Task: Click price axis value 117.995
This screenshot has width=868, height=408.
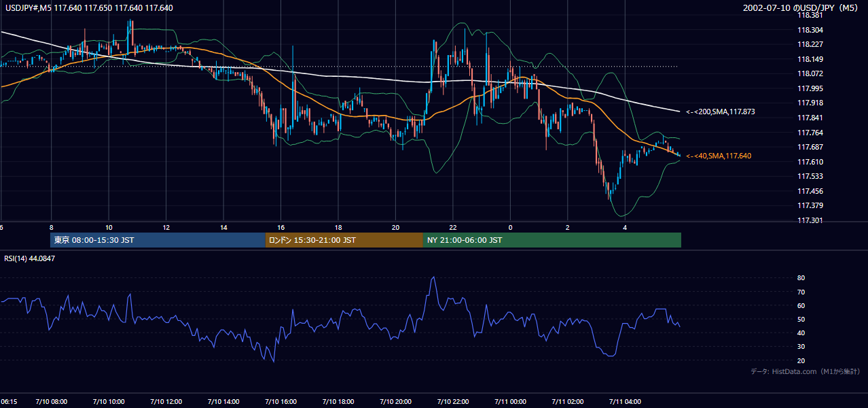Action: [x=810, y=88]
